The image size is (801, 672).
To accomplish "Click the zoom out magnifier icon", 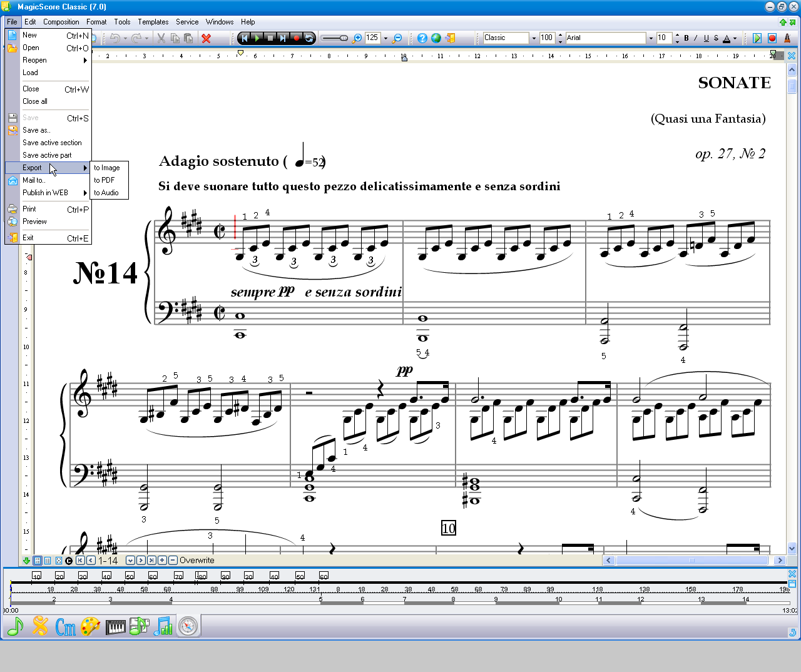I will tap(397, 38).
